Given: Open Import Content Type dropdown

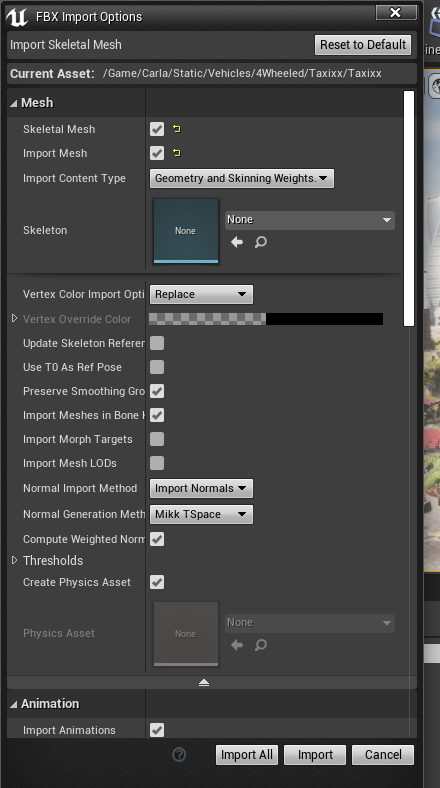Looking at the screenshot, I should 242,178.
